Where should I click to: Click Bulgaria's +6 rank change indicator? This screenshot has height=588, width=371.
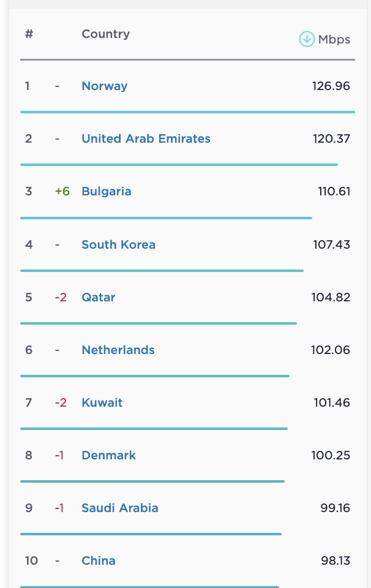(62, 191)
